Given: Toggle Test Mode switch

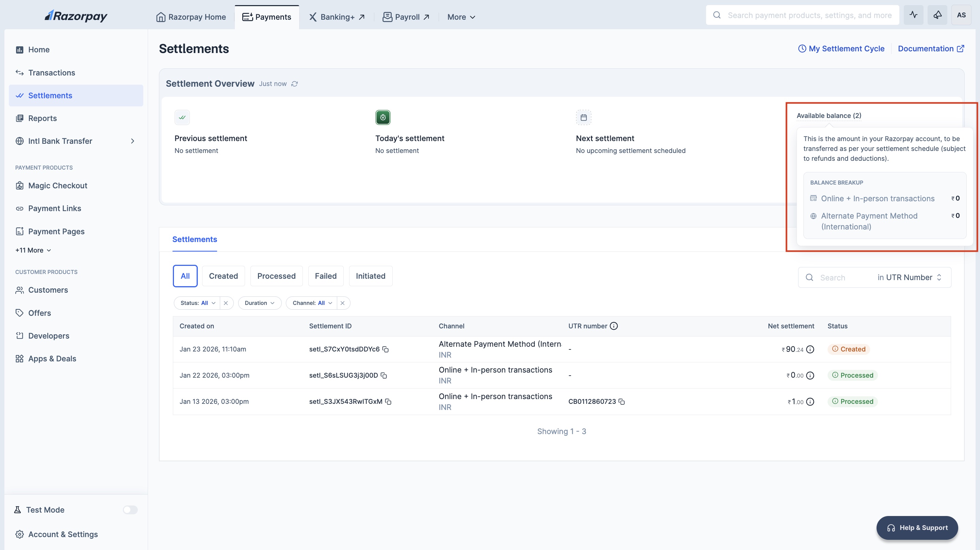Looking at the screenshot, I should pyautogui.click(x=130, y=510).
